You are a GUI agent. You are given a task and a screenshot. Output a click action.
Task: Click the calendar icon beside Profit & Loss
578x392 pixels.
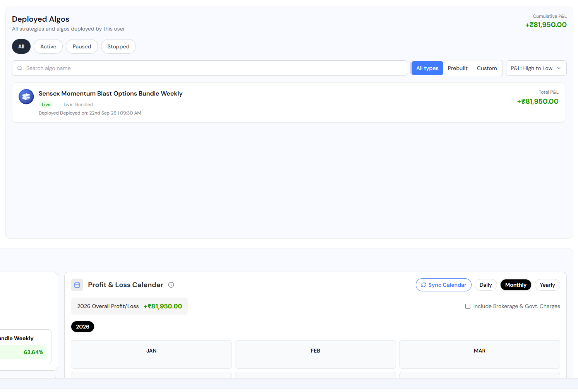click(x=77, y=285)
